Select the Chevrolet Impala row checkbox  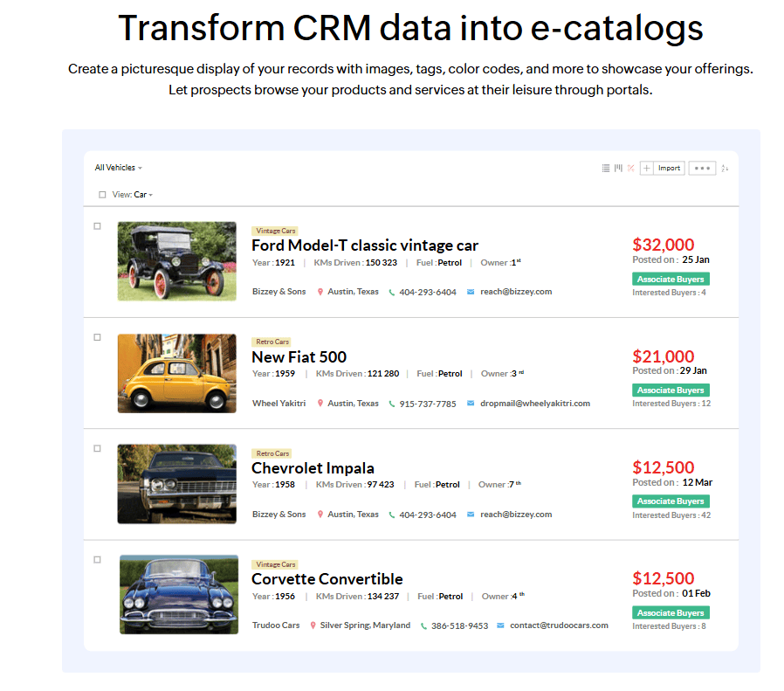[x=98, y=448]
